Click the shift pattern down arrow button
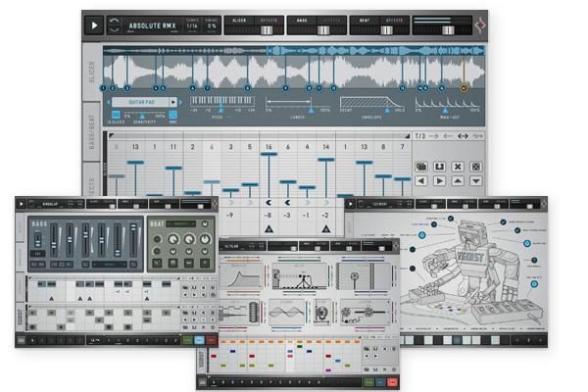This screenshot has height=392, width=588. tap(476, 181)
